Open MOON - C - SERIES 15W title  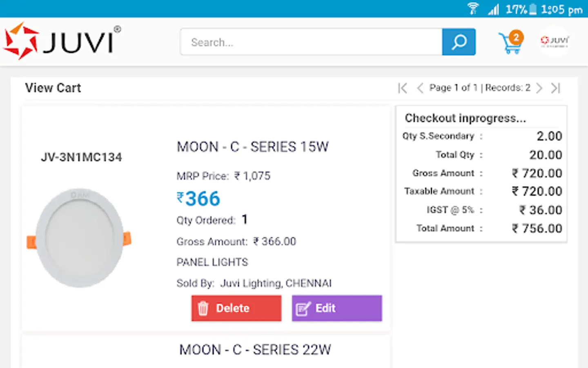tap(252, 147)
